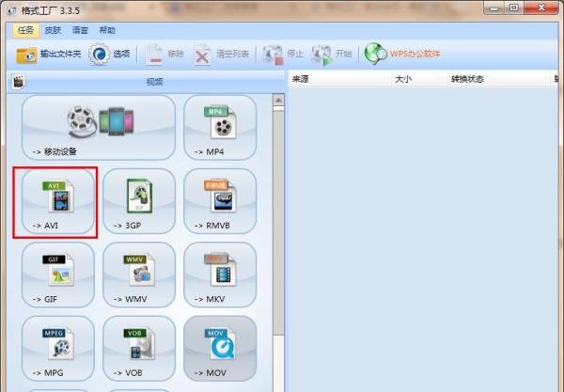Click the 停止 stop button

[283, 55]
